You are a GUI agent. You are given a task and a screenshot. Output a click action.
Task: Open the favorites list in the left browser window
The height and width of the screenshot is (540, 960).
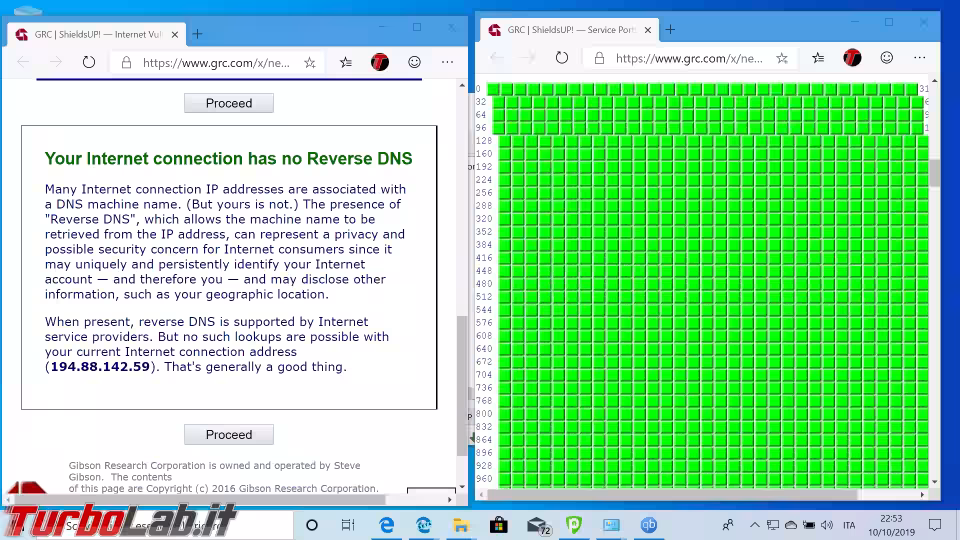(346, 62)
